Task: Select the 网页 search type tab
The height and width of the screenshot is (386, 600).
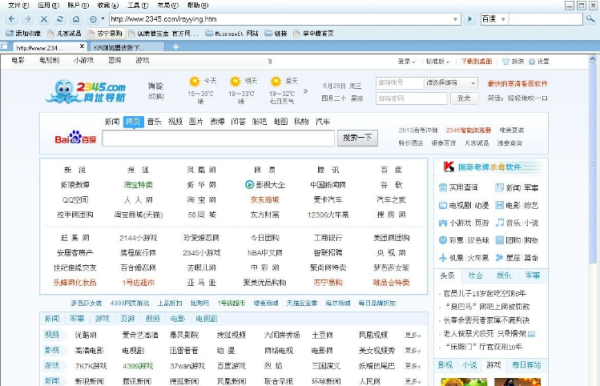Action: pos(134,122)
